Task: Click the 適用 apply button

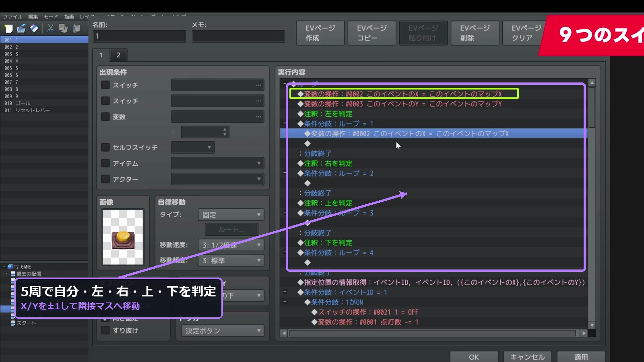Action: pos(581,357)
